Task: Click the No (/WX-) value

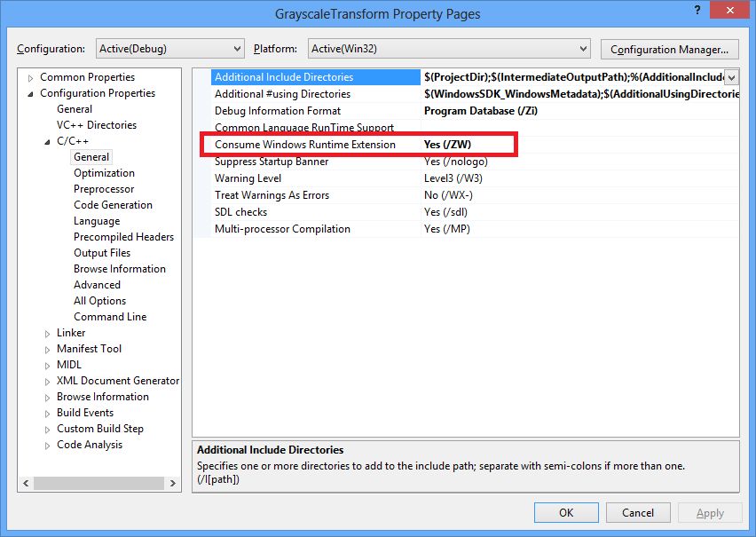Action: 448,195
